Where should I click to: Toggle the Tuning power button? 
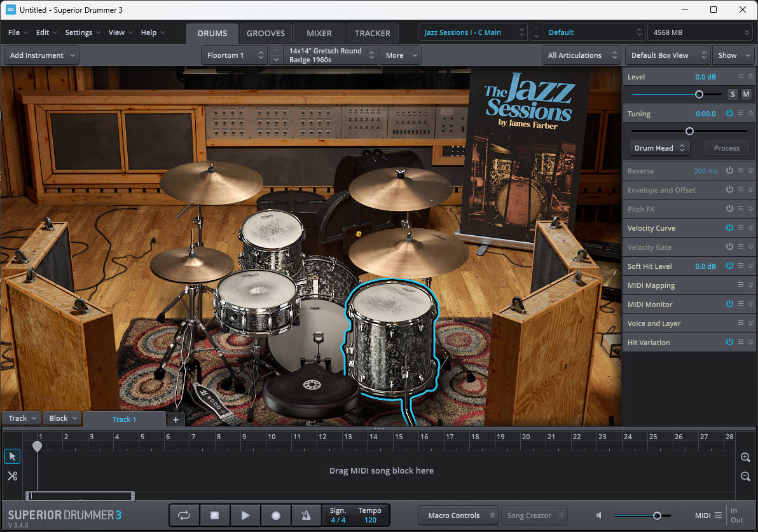[729, 113]
